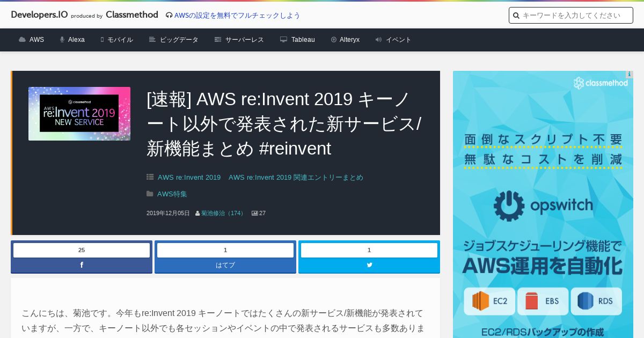Click the monitor icon next to Tableau

(x=283, y=40)
